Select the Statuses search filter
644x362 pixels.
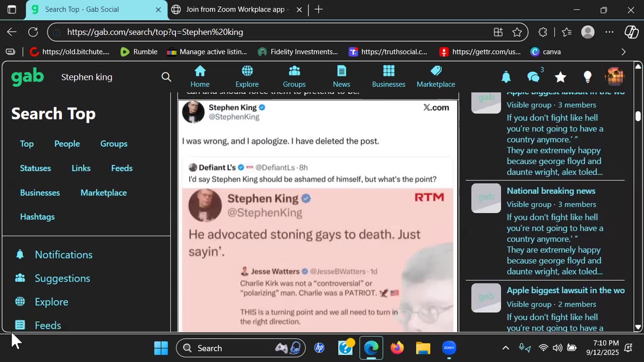(35, 168)
